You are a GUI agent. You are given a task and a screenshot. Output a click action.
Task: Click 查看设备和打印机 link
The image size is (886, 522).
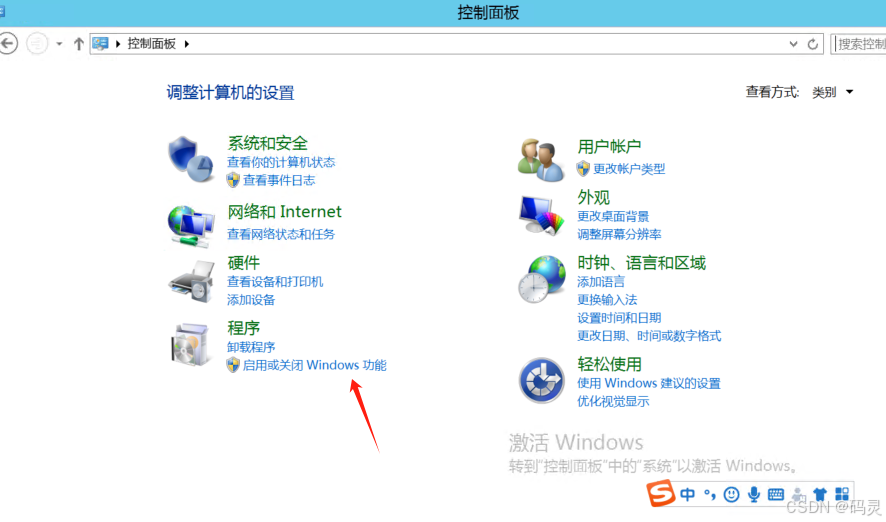(275, 281)
